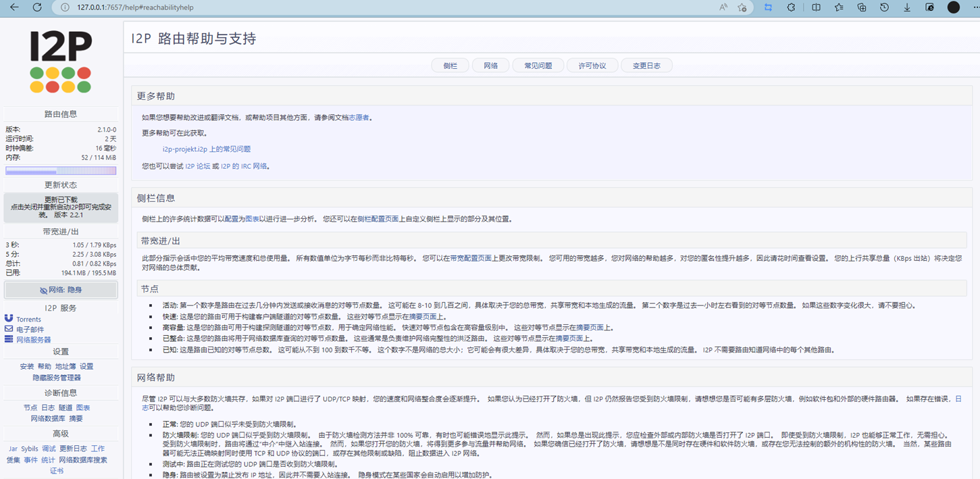Image resolution: width=980 pixels, height=479 pixels.
Task: Open the 志愿者 link
Action: click(x=359, y=118)
